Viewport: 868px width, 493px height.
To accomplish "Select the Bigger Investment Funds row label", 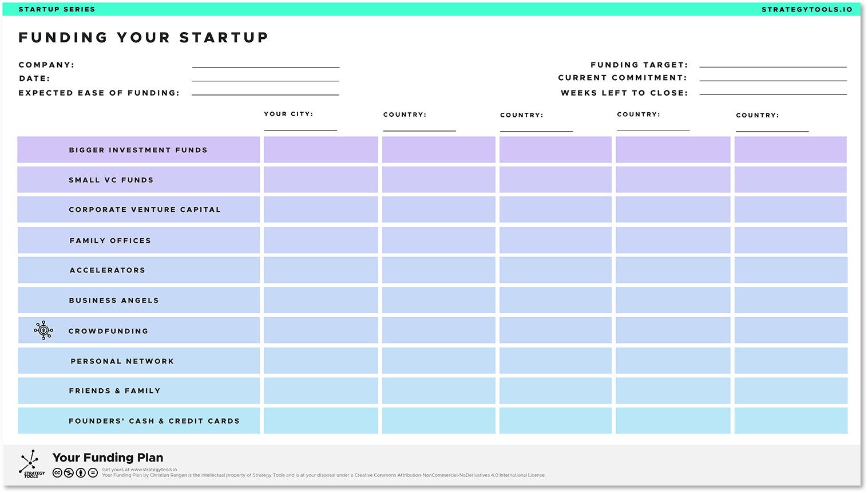I will pyautogui.click(x=138, y=150).
